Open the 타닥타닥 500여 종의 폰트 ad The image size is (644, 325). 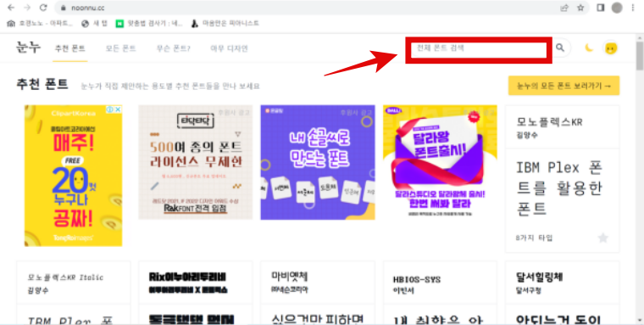coord(195,162)
